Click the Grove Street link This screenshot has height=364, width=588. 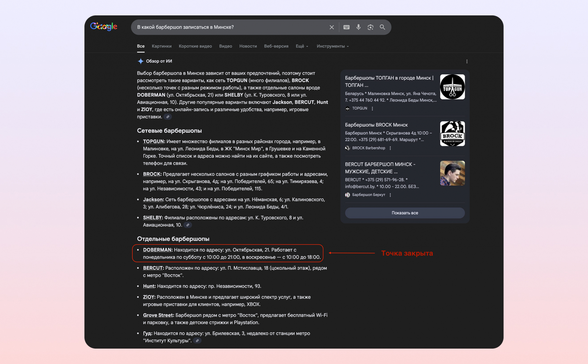[x=158, y=315]
